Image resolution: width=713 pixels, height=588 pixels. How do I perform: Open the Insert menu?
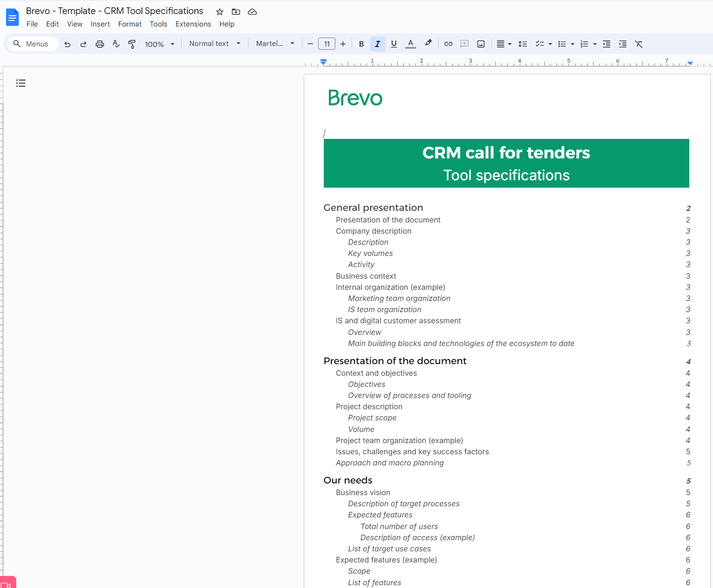click(100, 24)
